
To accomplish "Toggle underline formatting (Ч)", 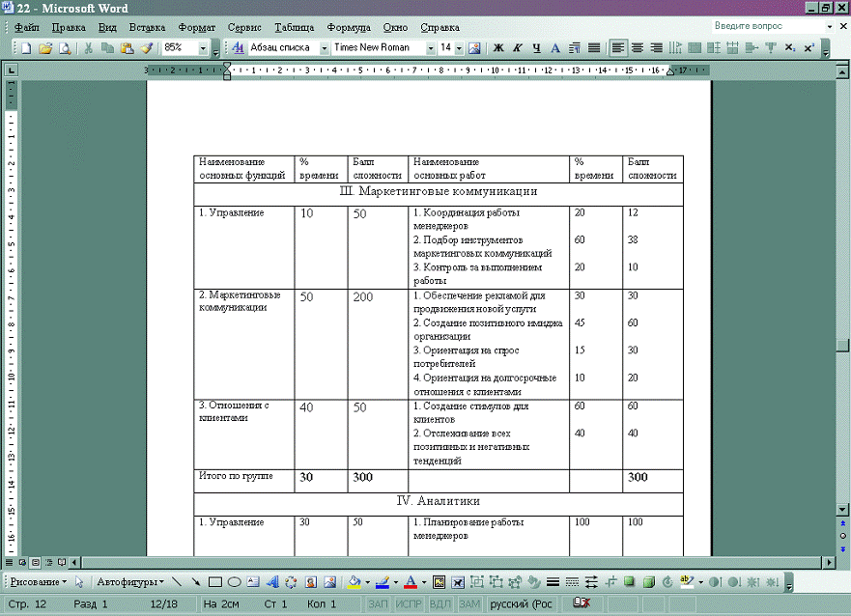I will (x=536, y=47).
